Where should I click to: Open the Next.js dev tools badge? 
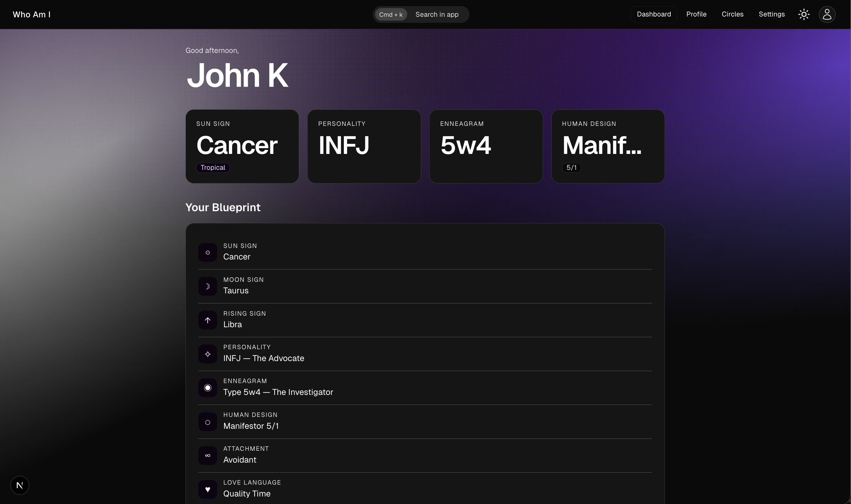pos(20,485)
